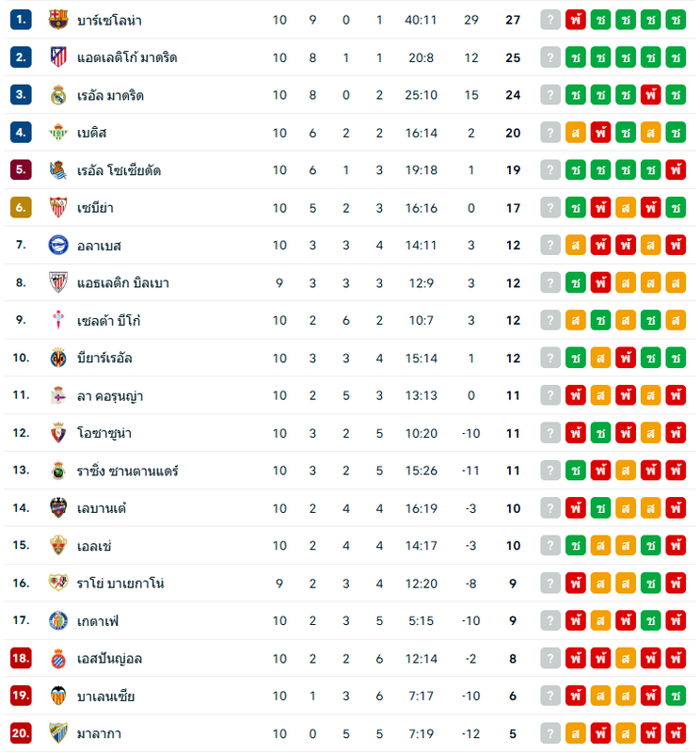Click the gray question mark in Getafe row
This screenshot has height=753, width=700.
pyautogui.click(x=550, y=620)
